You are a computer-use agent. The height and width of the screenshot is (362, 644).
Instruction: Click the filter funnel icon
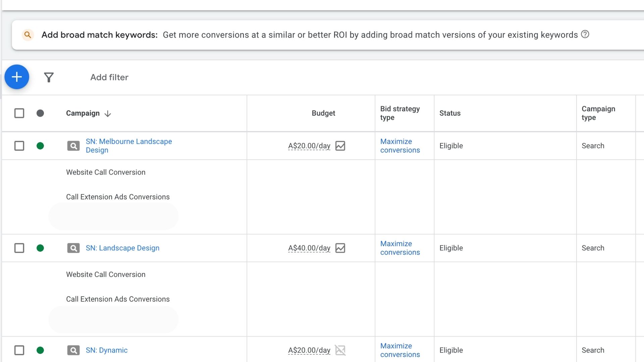48,77
